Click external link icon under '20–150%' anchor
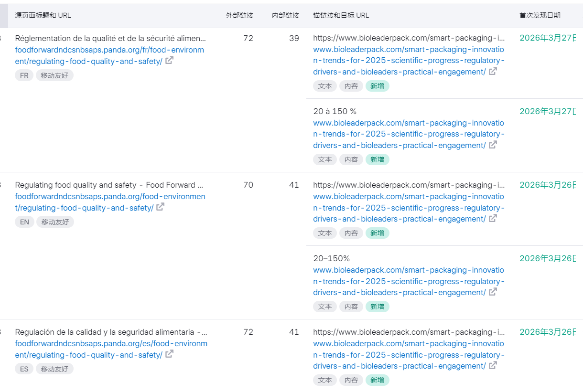Image resolution: width=583 pixels, height=392 pixels. (x=493, y=292)
